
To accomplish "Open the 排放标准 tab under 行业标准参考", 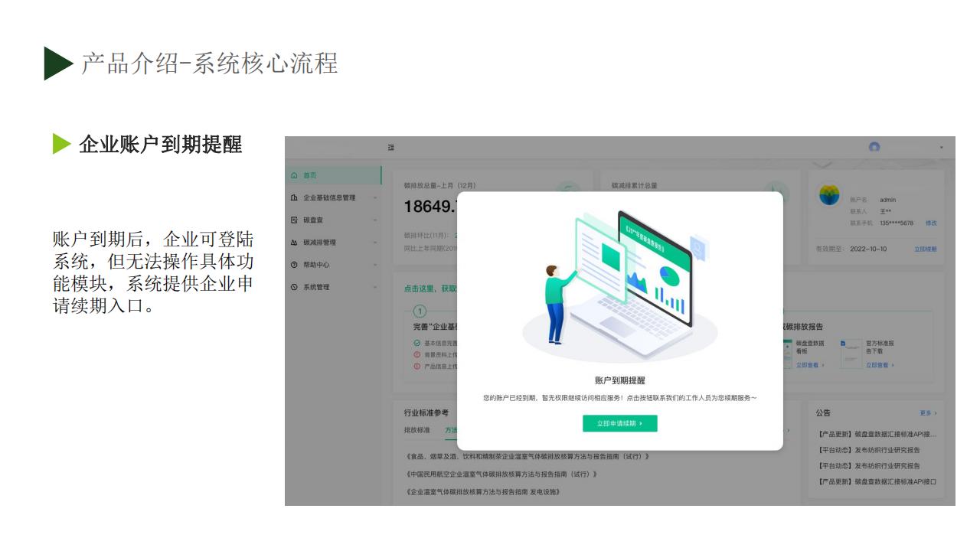I will click(x=417, y=430).
